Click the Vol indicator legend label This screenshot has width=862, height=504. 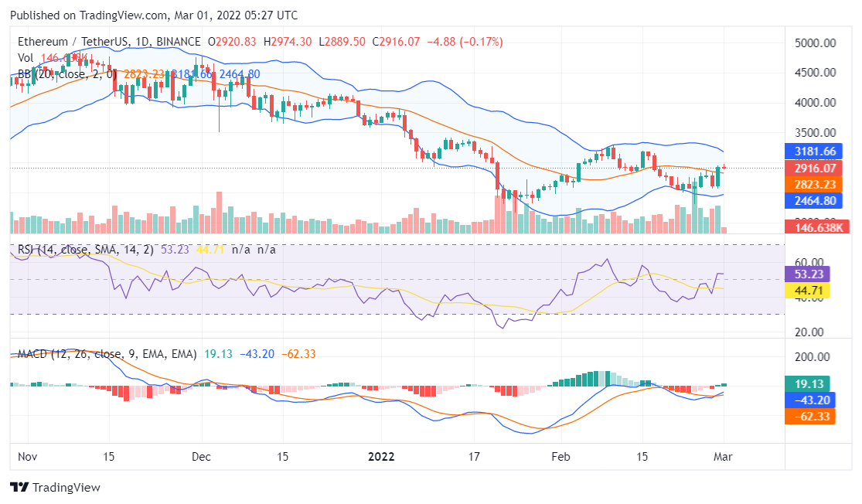pos(26,58)
